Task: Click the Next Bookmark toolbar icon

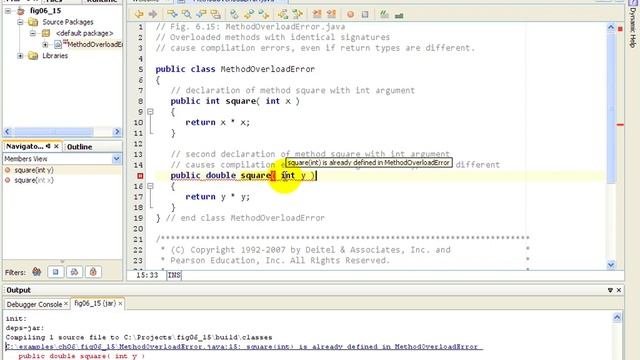Action: coord(249,14)
